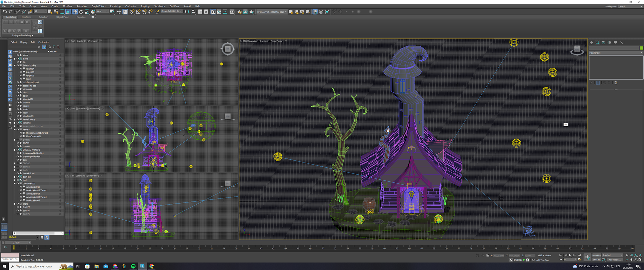This screenshot has width=644, height=270.
Task: Click the timeline time slider handle
Action: coord(16,242)
